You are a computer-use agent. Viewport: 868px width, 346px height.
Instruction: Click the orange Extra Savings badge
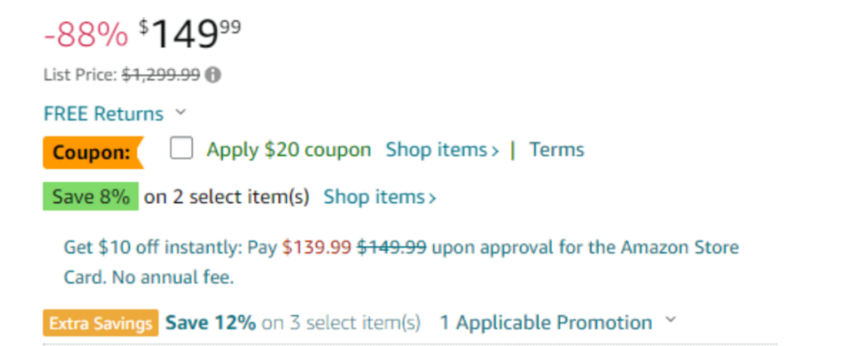100,323
